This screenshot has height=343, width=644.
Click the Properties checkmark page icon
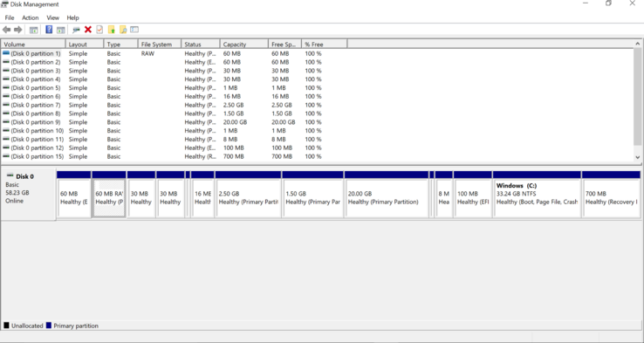[99, 30]
